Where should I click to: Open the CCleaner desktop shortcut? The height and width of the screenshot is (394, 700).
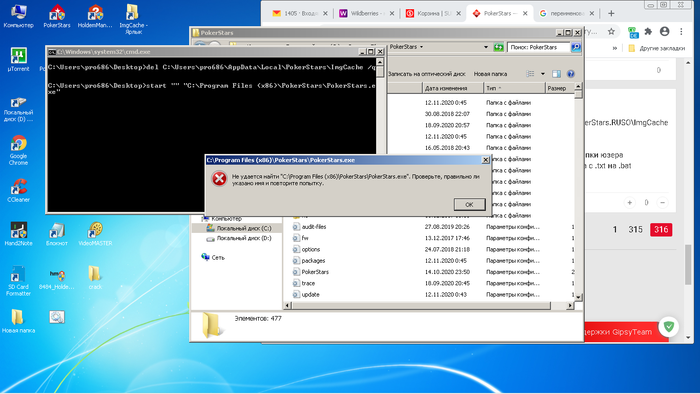18,191
